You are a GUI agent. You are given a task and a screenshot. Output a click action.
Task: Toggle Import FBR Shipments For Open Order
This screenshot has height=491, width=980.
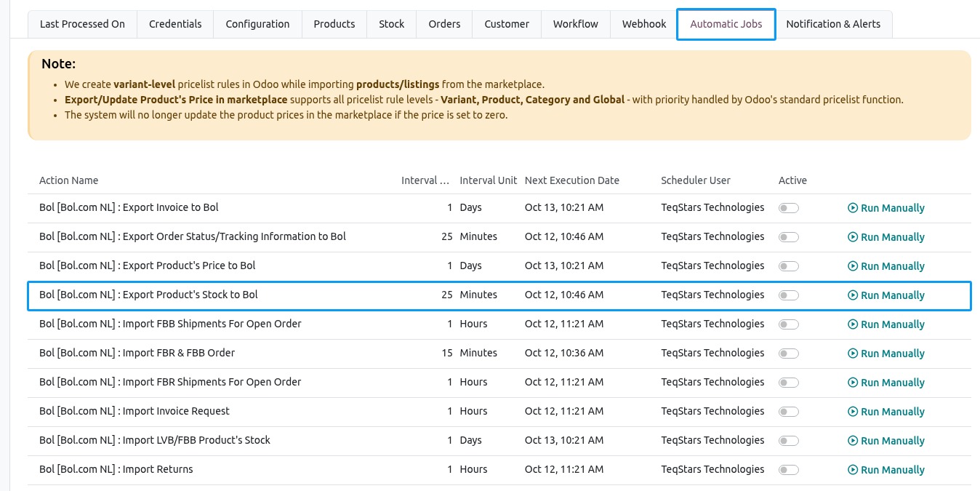789,383
